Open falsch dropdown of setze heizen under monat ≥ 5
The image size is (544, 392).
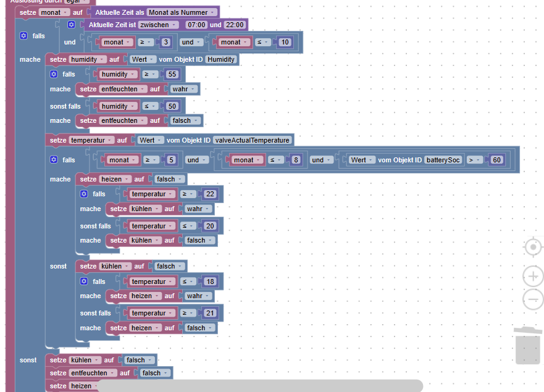point(170,179)
